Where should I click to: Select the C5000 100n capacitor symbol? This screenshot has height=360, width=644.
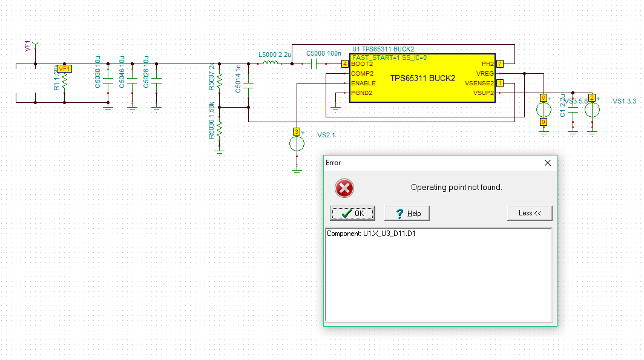tap(314, 64)
